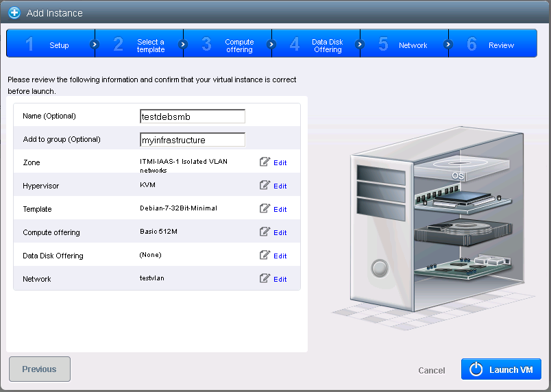This screenshot has width=551, height=392.
Task: Click the edit pencil icon for Zone
Action: 265,162
